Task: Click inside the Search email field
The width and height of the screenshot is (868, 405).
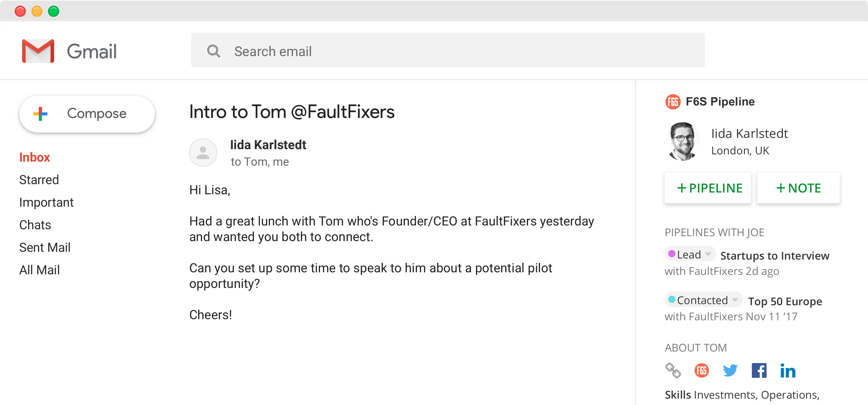Action: pos(371,51)
